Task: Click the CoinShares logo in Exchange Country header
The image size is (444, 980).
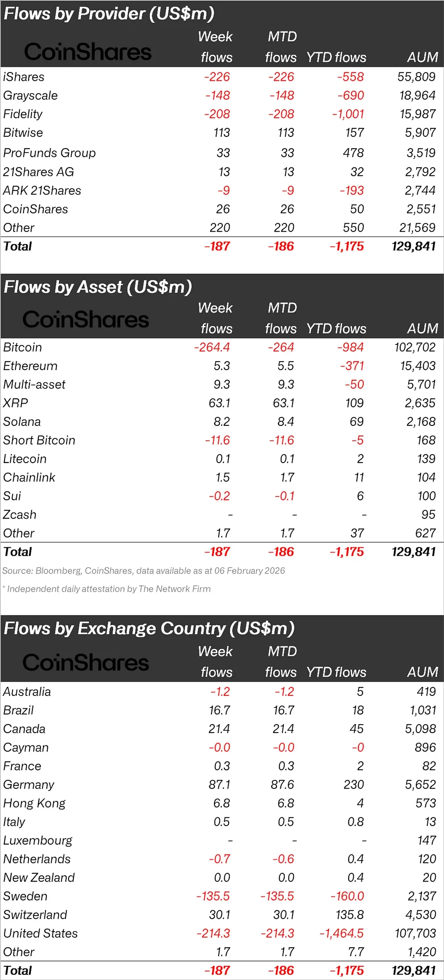Action: point(86,662)
